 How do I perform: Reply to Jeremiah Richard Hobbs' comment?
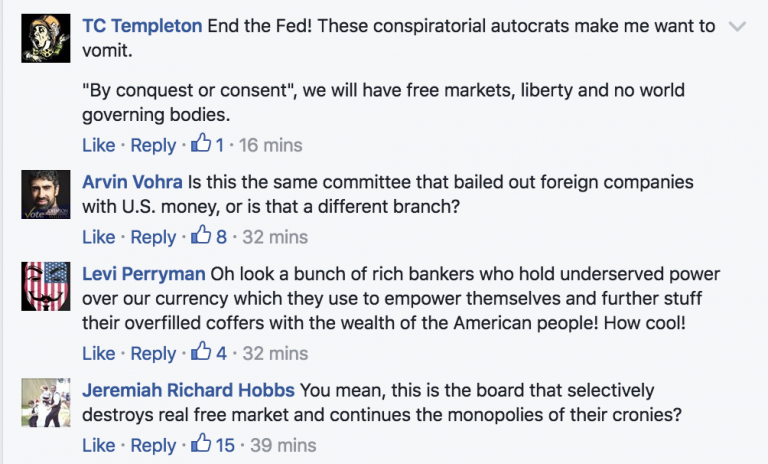click(x=153, y=445)
